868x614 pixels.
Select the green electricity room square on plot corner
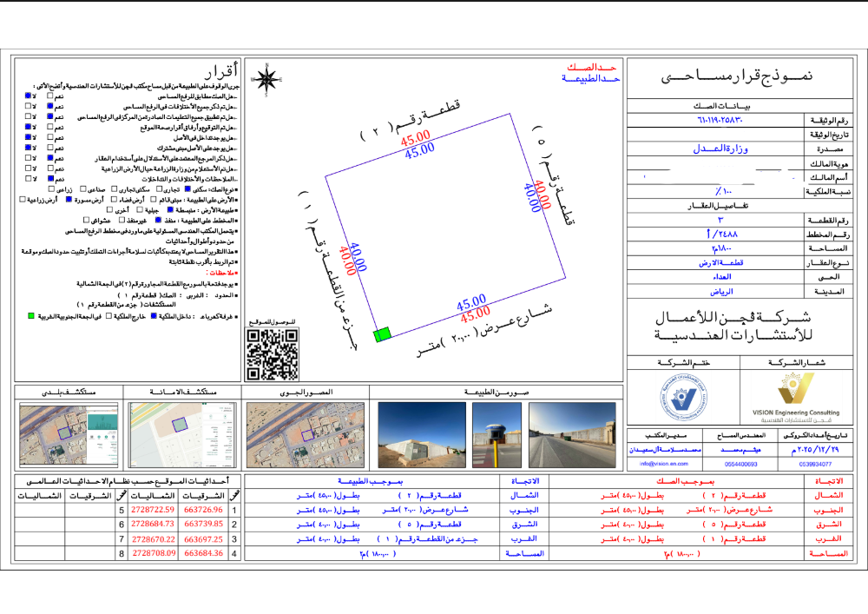(383, 334)
